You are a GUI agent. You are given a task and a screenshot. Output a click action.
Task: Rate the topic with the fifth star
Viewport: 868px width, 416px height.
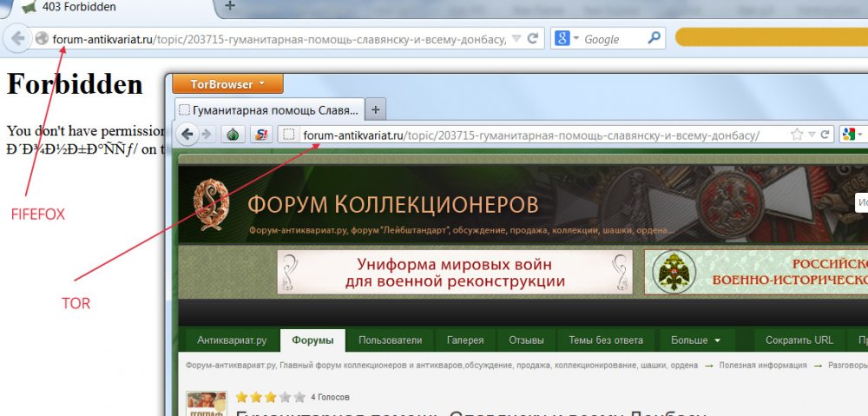coord(299,397)
